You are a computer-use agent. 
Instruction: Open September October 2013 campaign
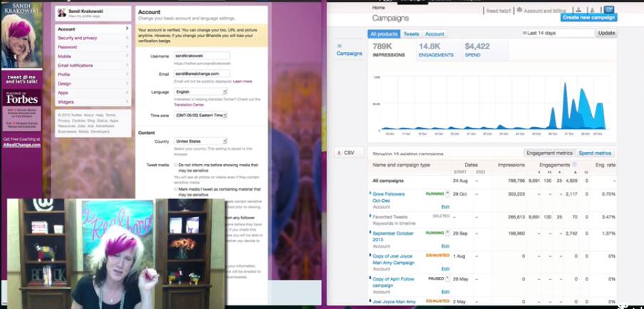tap(393, 236)
